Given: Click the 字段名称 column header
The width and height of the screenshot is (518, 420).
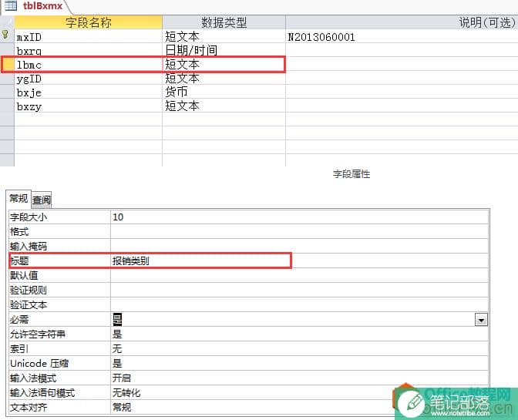Looking at the screenshot, I should click(88, 22).
